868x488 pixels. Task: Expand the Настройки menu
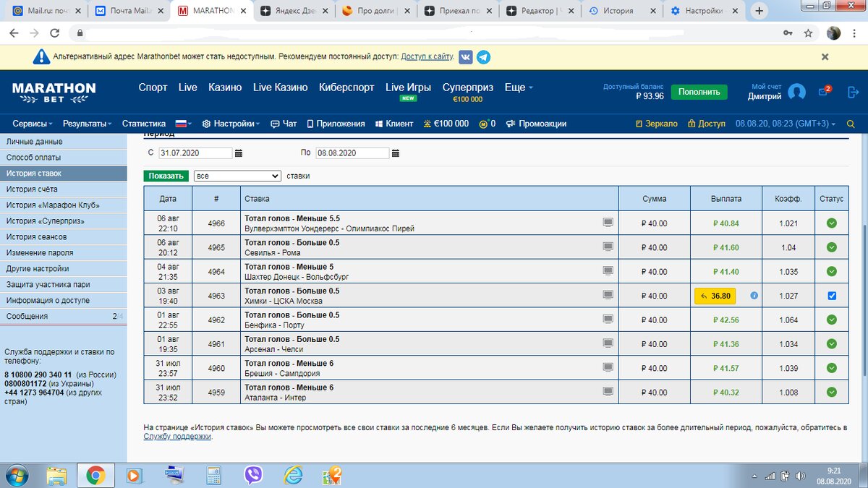(232, 124)
